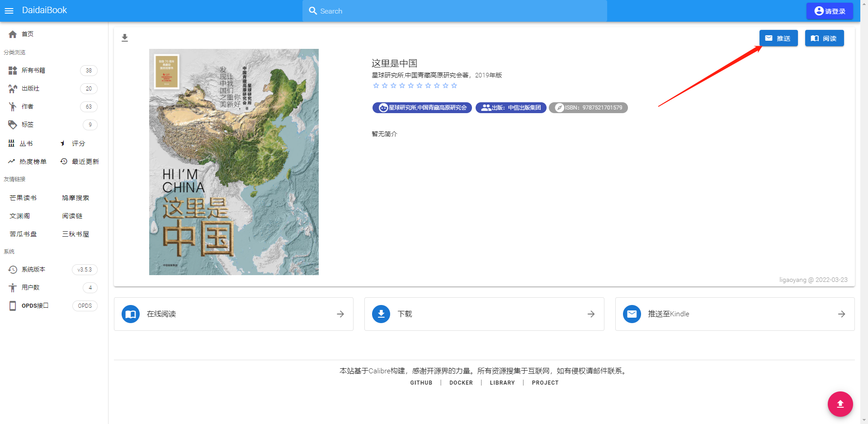This screenshot has height=424, width=868.
Task: Open 热度榜单 popularity ranking
Action: coord(33,162)
